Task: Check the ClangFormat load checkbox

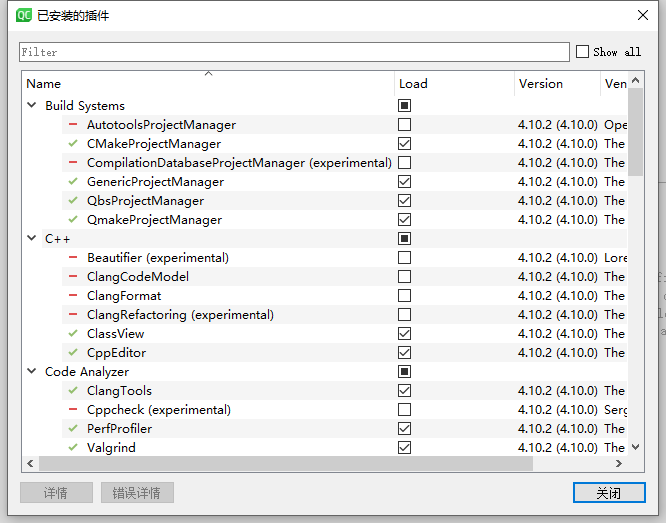Action: pos(404,295)
